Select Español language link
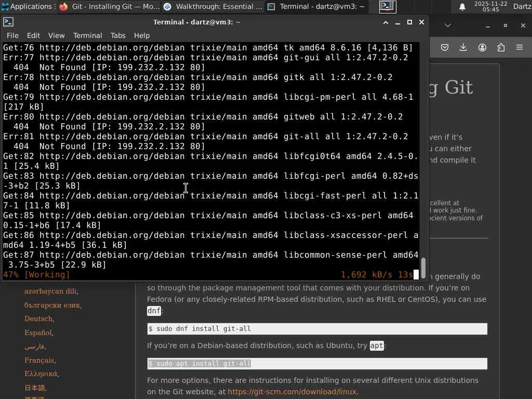 38,332
